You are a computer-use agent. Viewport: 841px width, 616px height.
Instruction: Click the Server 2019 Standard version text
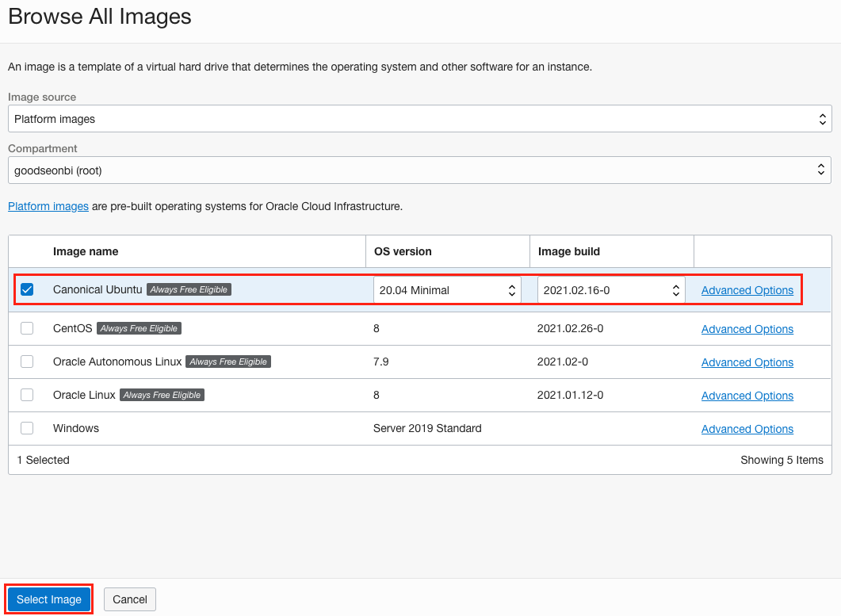(427, 428)
